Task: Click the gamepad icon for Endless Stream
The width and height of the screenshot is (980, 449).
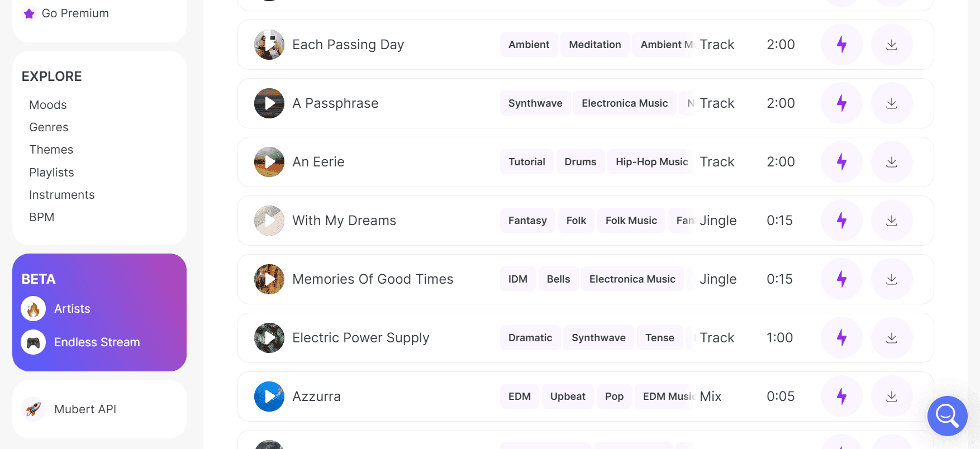Action: (x=33, y=342)
